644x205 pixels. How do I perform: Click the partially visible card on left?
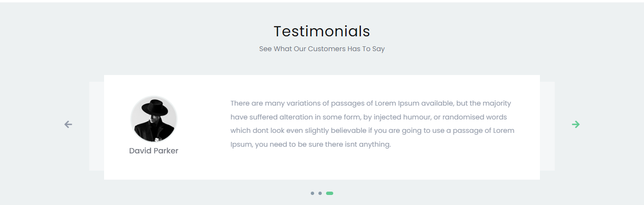(96, 126)
